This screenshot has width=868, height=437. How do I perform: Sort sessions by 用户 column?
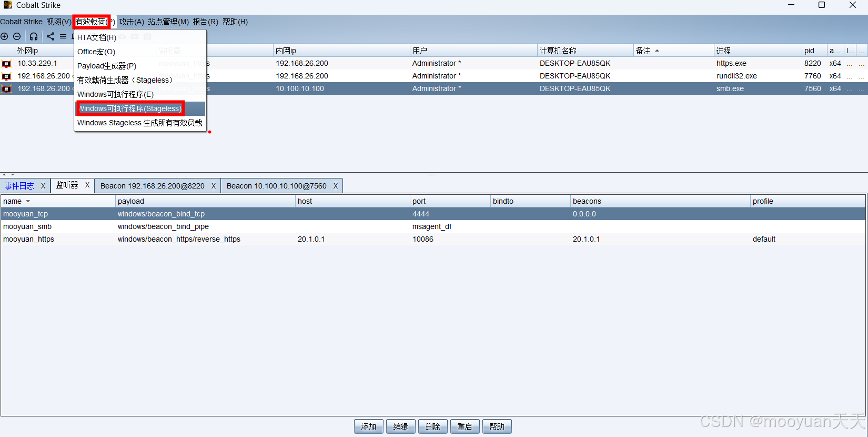473,51
